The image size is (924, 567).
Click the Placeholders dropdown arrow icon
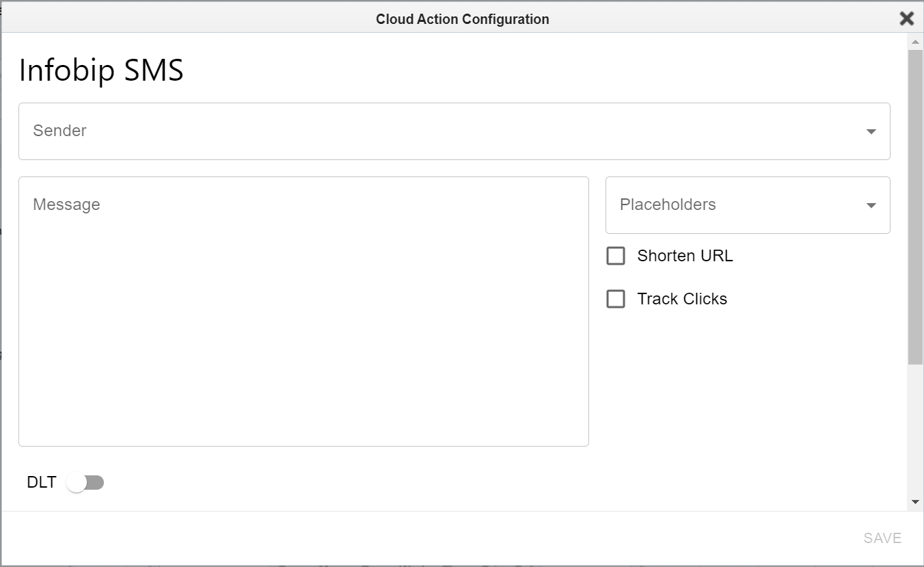pos(871,205)
